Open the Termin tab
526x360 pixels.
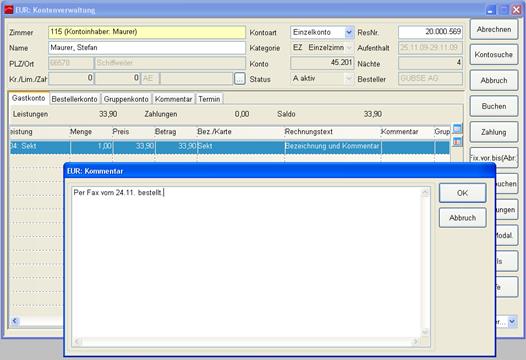tap(209, 99)
